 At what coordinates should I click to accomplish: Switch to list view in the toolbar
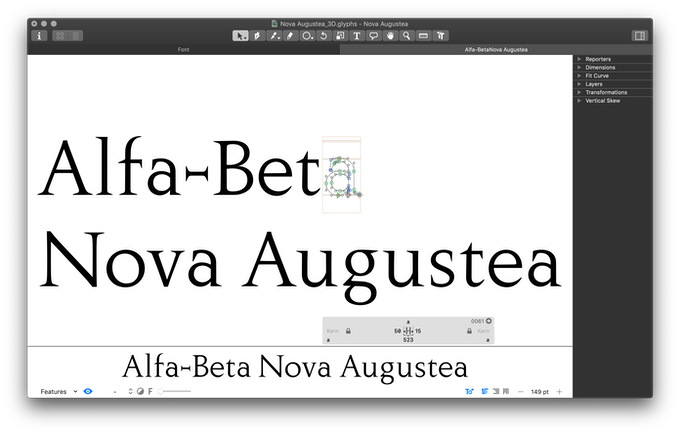(75, 36)
